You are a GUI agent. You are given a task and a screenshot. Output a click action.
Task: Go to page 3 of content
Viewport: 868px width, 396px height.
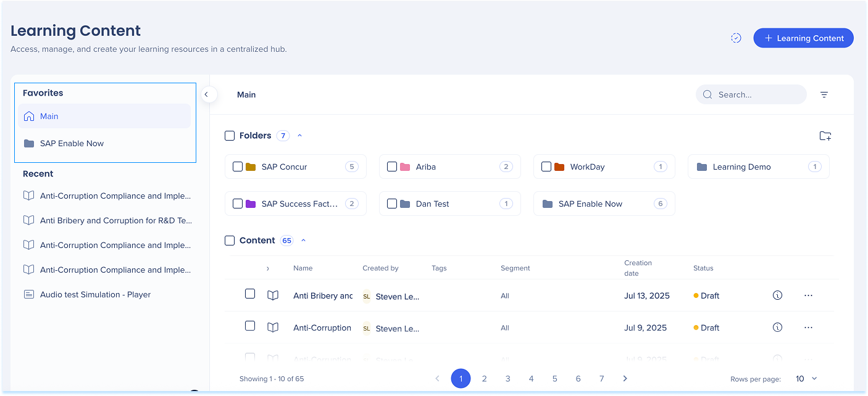point(507,379)
